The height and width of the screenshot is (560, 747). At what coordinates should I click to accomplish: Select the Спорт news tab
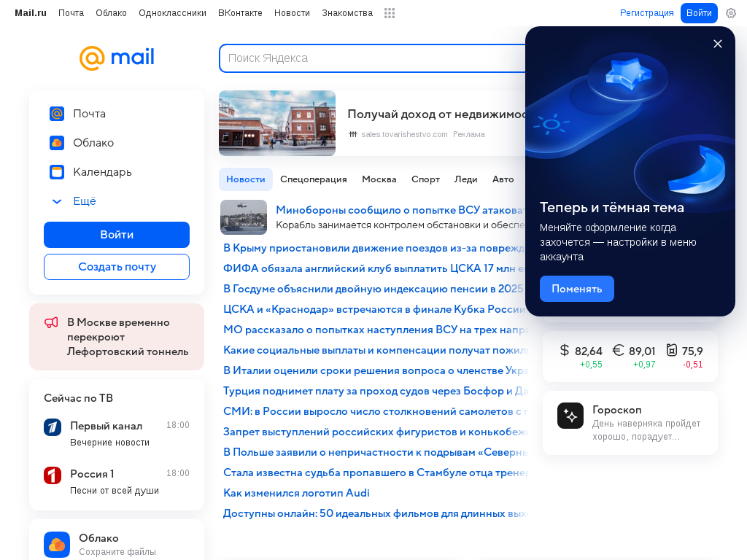425,179
